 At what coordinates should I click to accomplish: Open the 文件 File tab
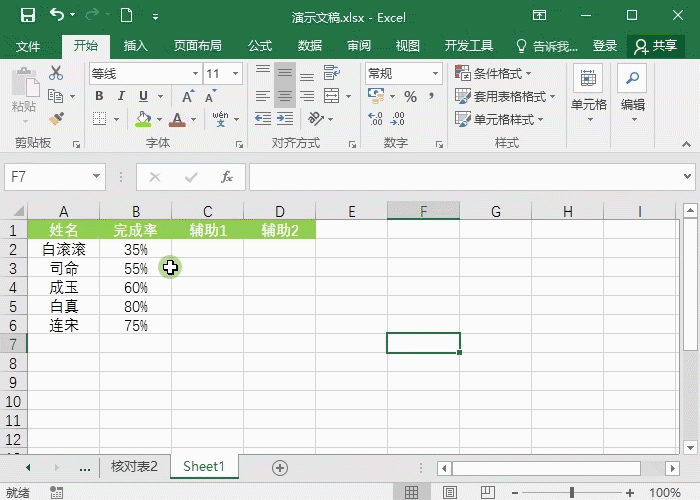coord(28,46)
